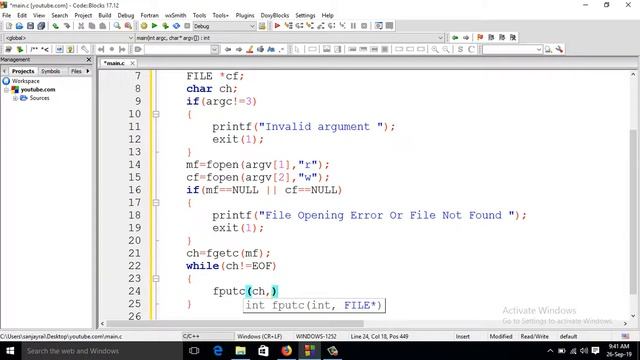This screenshot has width=640, height=360.
Task: Run the program with green play icon
Action: tap(154, 26)
